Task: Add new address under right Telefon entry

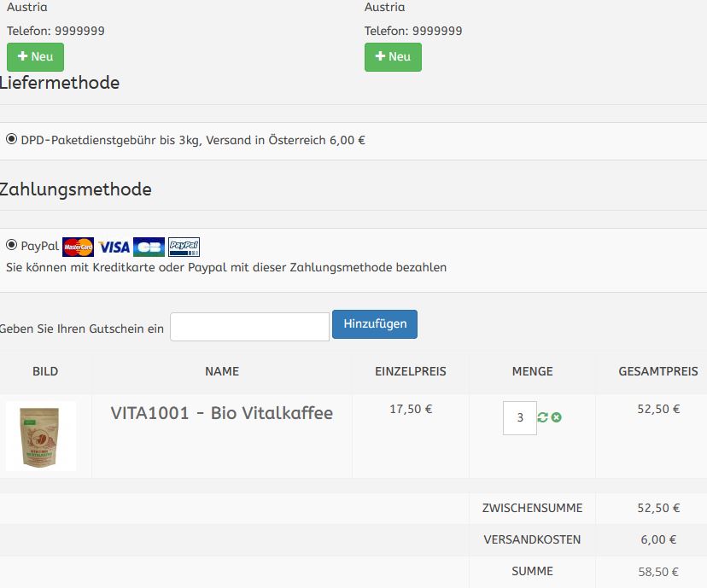Action: 393,57
